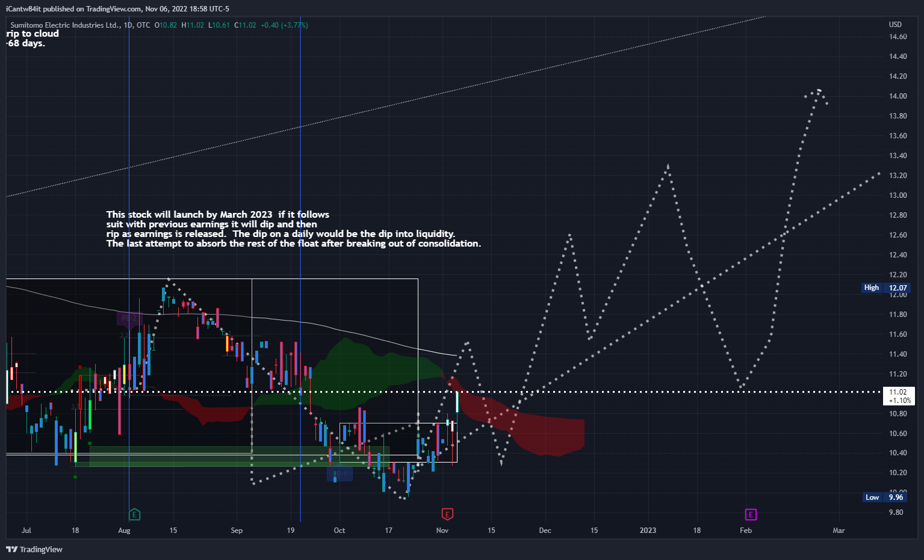Click the purple earnings E marker near Feb

(751, 514)
